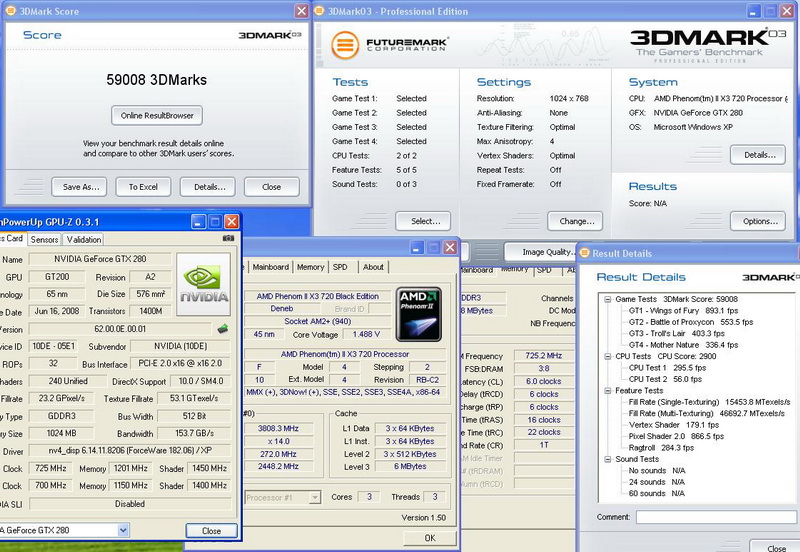Switch to the Validation tab in GPU-Z

(x=84, y=239)
